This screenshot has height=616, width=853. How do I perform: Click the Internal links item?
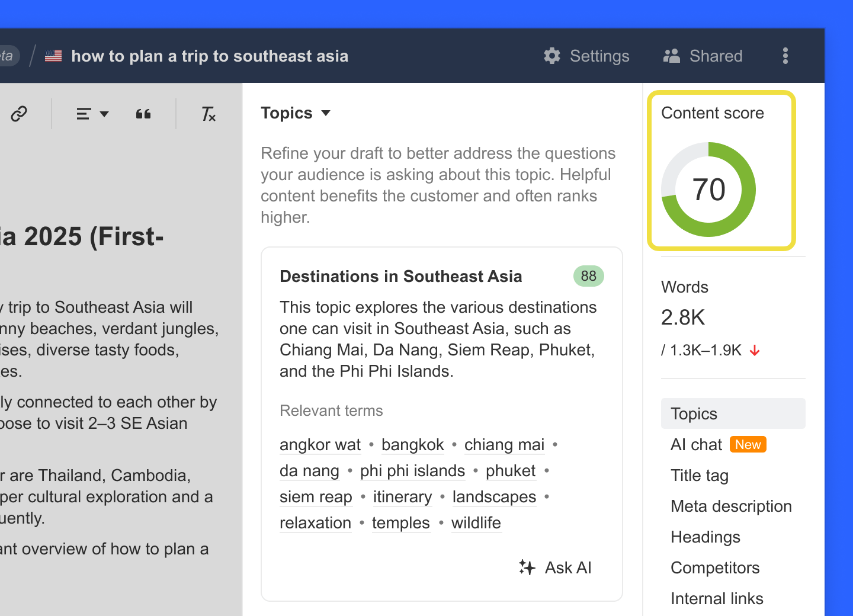click(717, 598)
